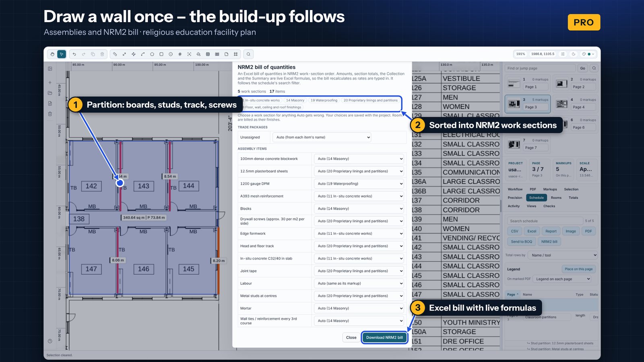Open the help icon in left sidebar

50,341
